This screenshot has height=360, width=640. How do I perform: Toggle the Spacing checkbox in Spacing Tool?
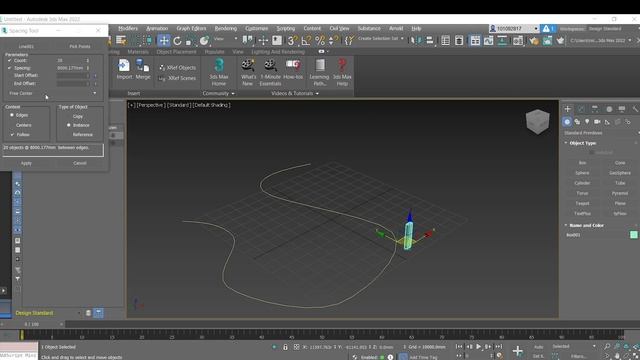tap(9, 68)
